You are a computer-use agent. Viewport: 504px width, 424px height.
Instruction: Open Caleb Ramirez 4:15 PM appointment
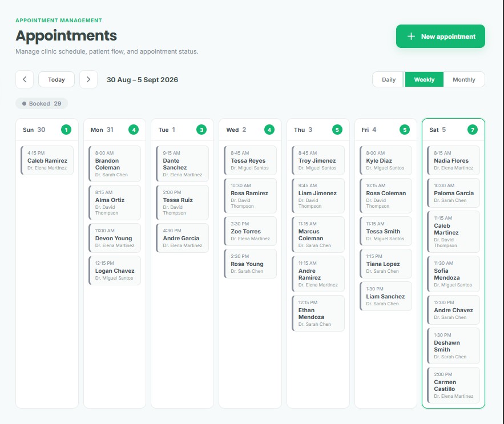click(47, 160)
